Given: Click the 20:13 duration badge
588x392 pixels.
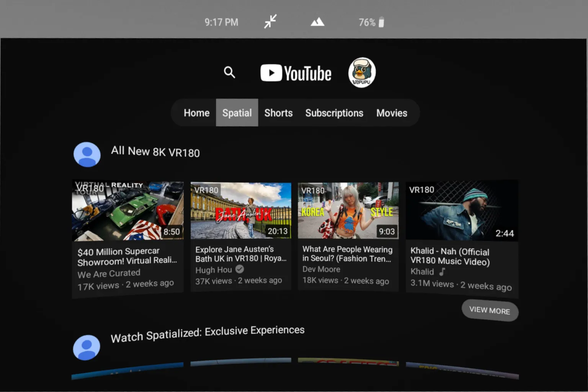Looking at the screenshot, I should pyautogui.click(x=278, y=231).
